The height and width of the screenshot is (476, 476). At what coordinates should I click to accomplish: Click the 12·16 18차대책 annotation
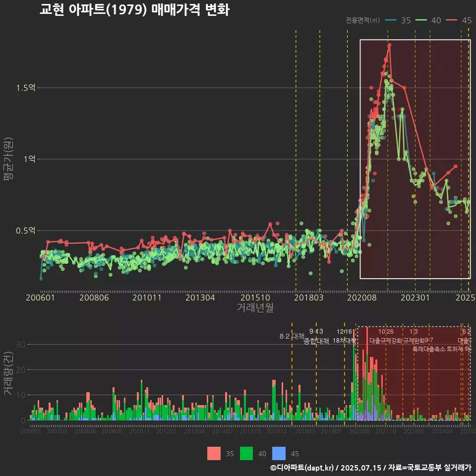click(344, 336)
